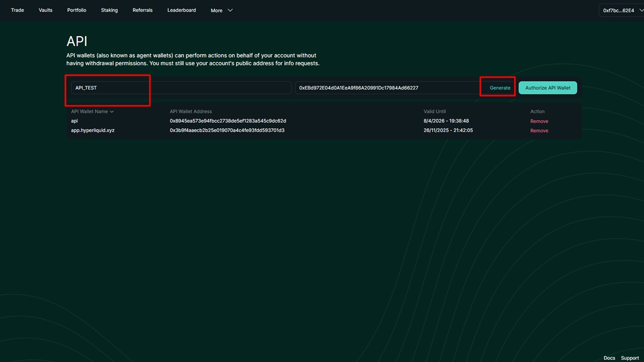Remove the 'api' wallet entry
The height and width of the screenshot is (362, 644).
coord(539,121)
